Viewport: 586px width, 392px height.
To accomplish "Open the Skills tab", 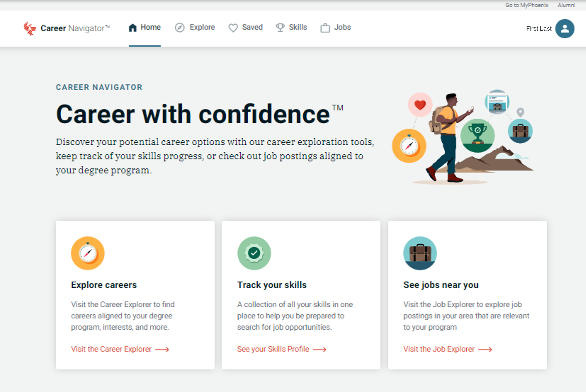I will [x=291, y=27].
